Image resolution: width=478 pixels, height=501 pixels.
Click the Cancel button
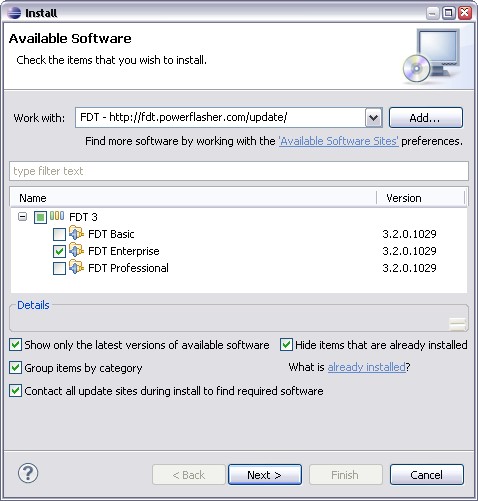427,475
